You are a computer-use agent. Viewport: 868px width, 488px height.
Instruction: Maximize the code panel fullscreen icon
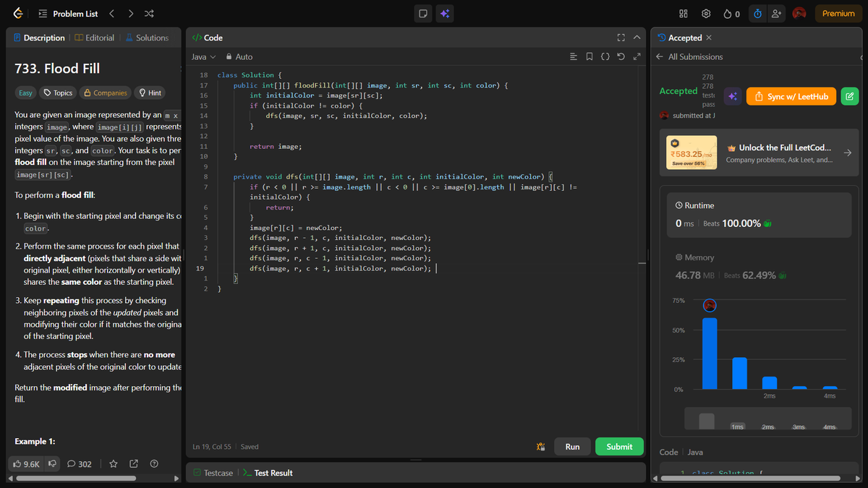point(621,38)
